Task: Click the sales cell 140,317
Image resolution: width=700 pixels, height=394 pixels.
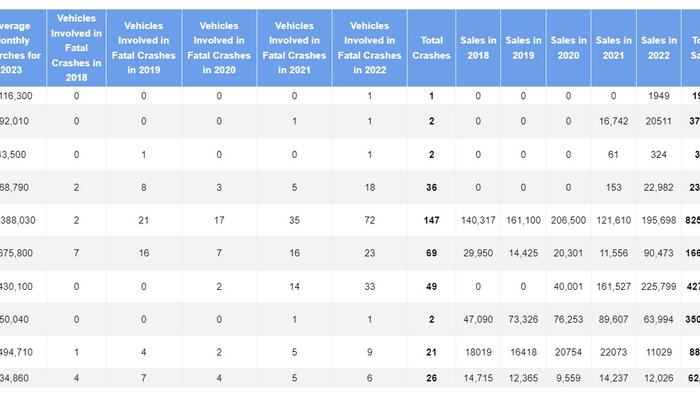Action: coord(478,220)
